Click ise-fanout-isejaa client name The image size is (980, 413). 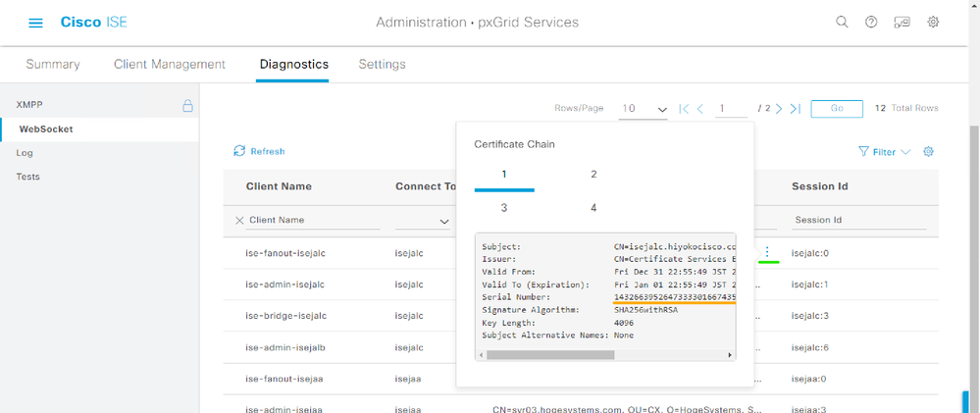click(x=284, y=378)
